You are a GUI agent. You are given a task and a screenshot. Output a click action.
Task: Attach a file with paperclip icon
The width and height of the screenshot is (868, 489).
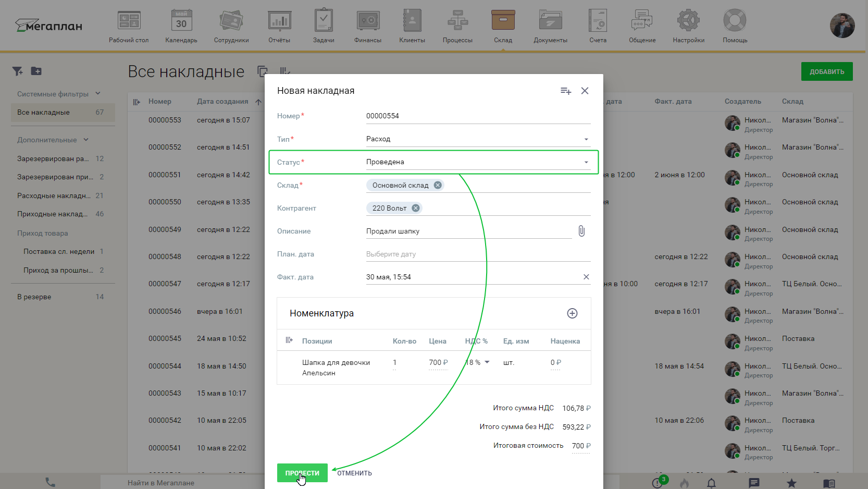581,231
